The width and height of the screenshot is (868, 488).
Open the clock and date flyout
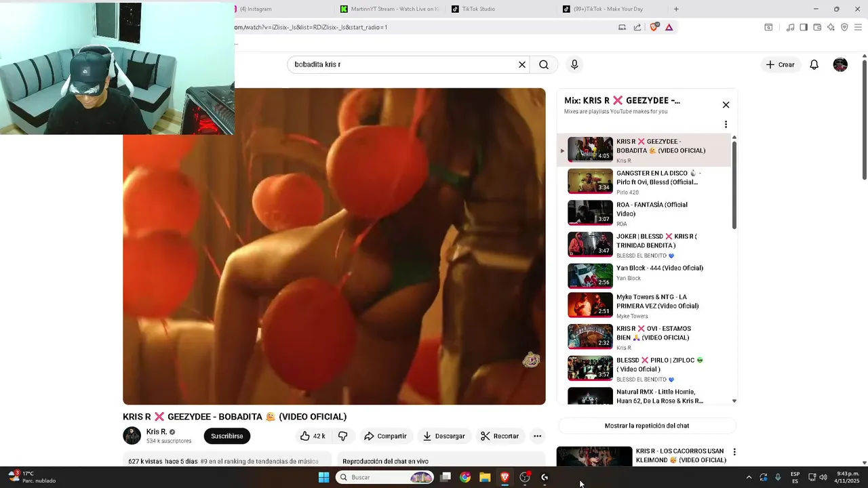[x=848, y=477]
